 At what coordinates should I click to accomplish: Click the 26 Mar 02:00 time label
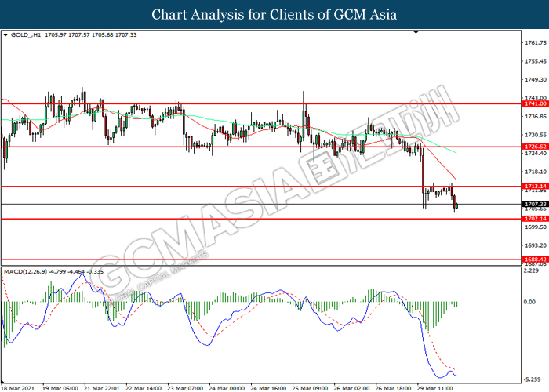click(351, 389)
